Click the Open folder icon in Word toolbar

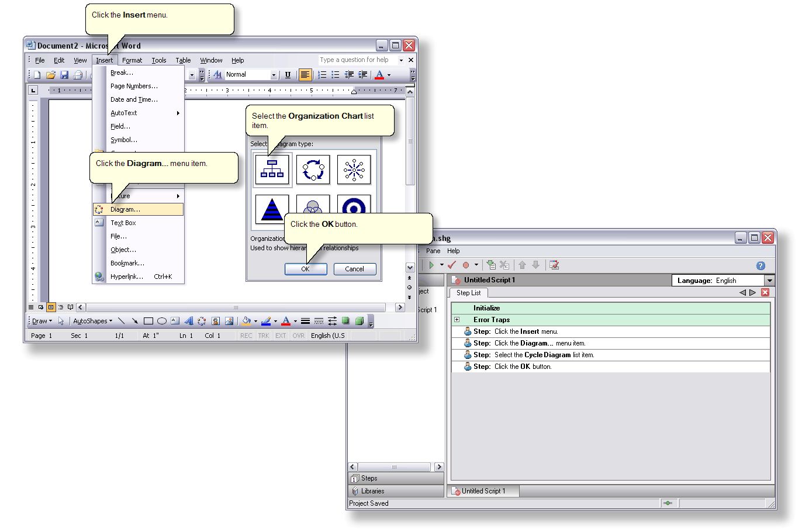(x=51, y=75)
